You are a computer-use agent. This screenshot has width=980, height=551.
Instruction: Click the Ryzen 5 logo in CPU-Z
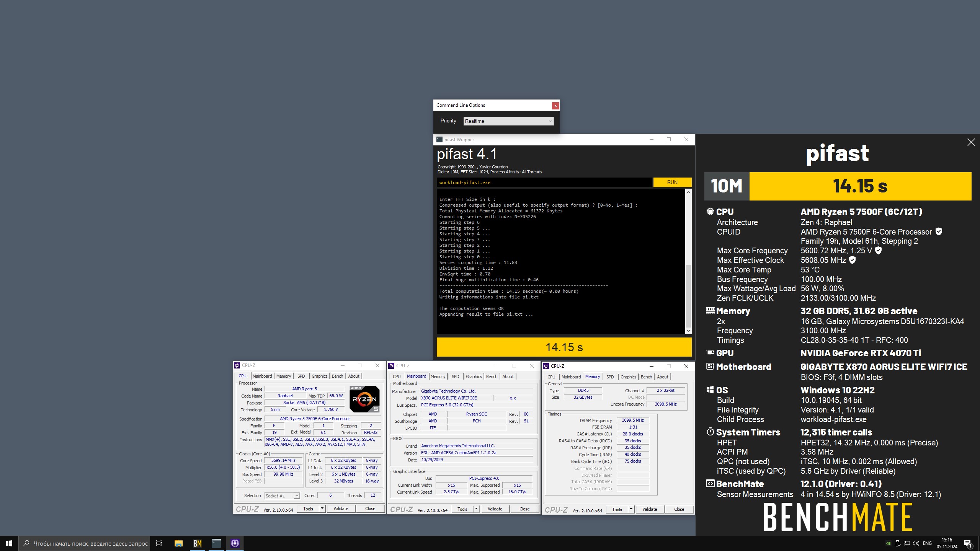click(364, 399)
